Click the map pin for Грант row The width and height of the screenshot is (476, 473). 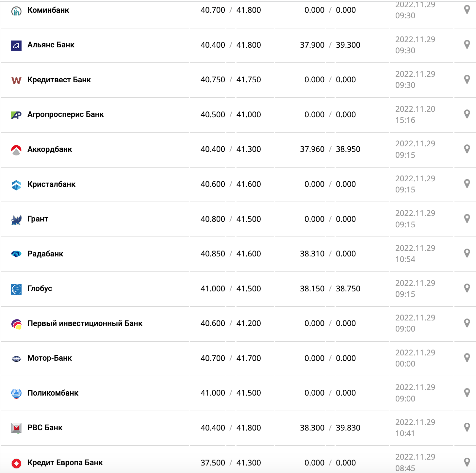click(x=467, y=219)
